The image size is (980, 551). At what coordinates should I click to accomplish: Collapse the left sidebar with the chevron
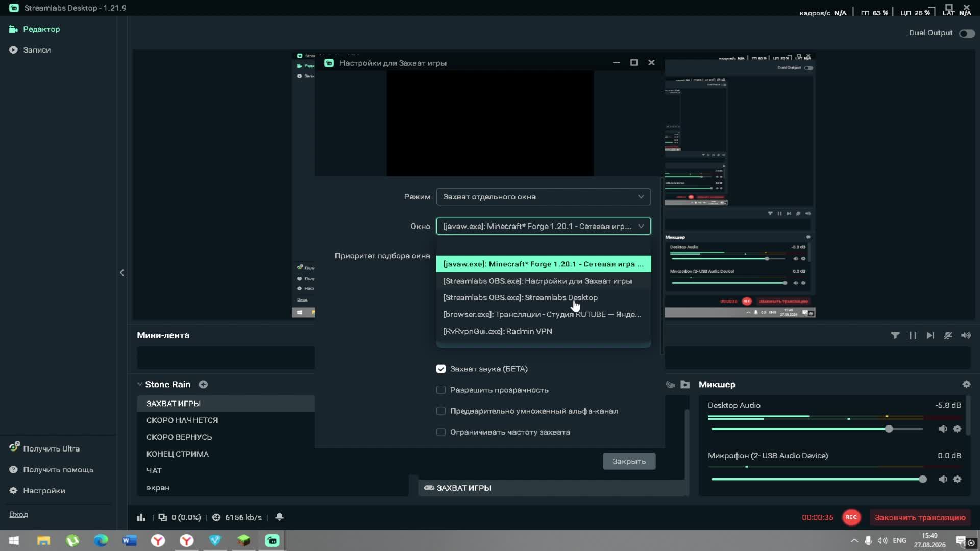click(x=122, y=273)
